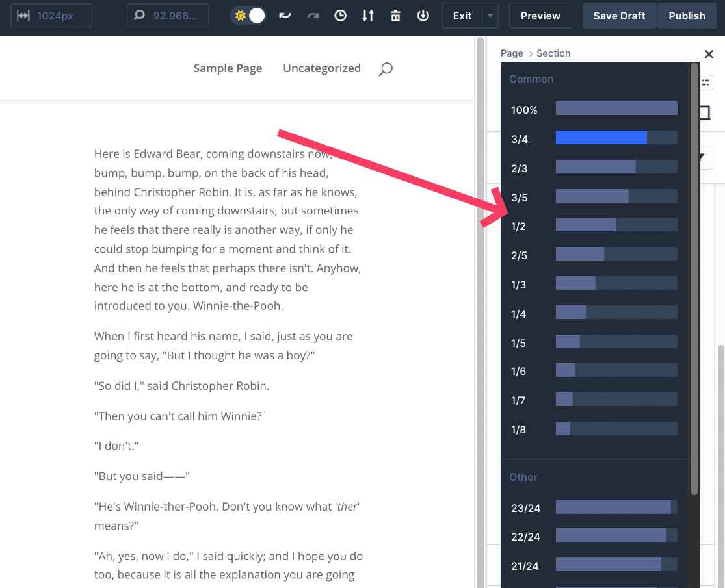725x588 pixels.
Task: Click the paragraph starting "He's Winnie-ther-Pooh"
Action: (227, 516)
